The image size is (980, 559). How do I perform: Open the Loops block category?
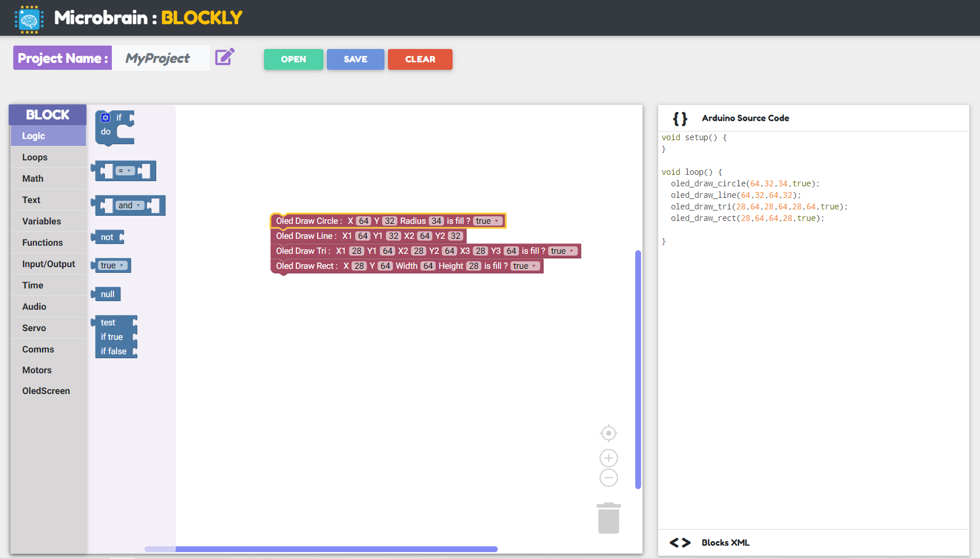35,157
